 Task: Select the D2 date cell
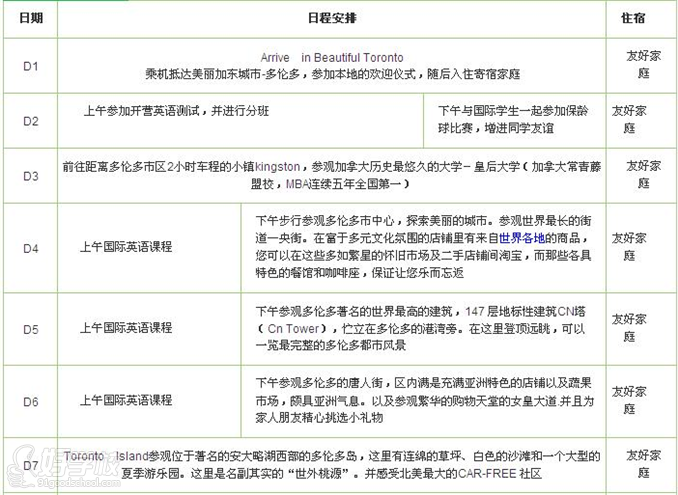31,121
